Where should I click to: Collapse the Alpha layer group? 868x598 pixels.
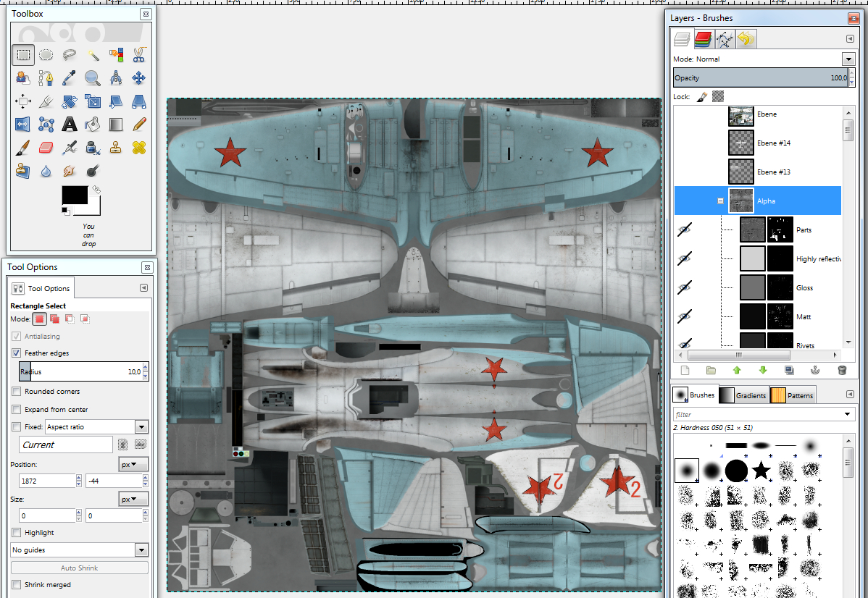click(720, 201)
